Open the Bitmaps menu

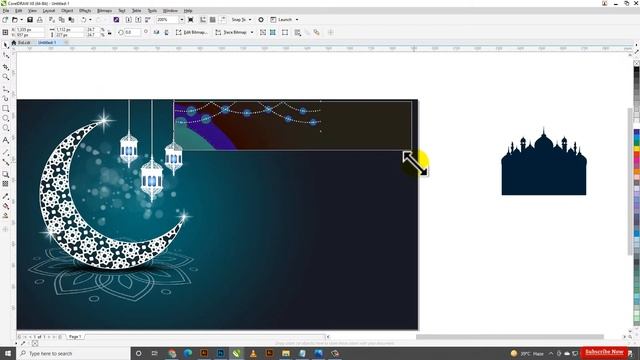pyautogui.click(x=104, y=11)
